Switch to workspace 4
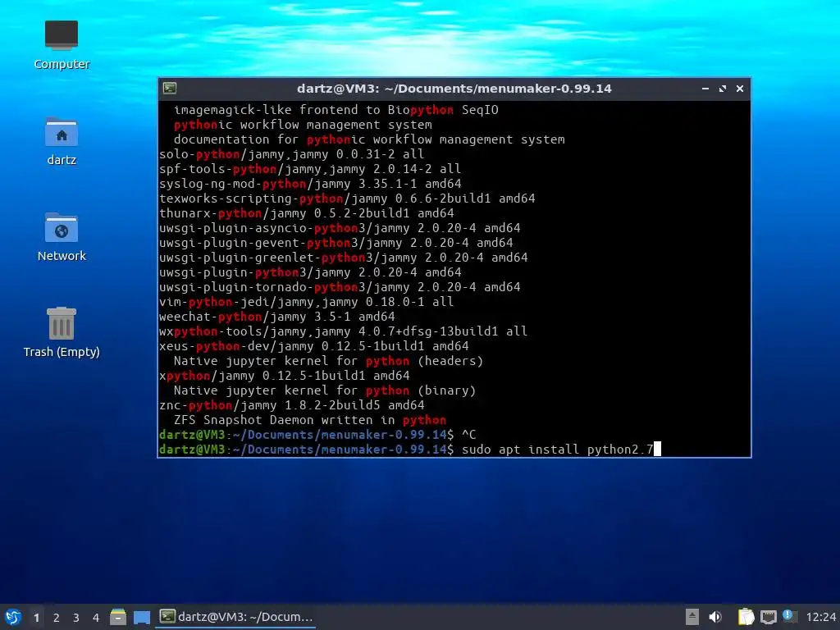 tap(96, 618)
